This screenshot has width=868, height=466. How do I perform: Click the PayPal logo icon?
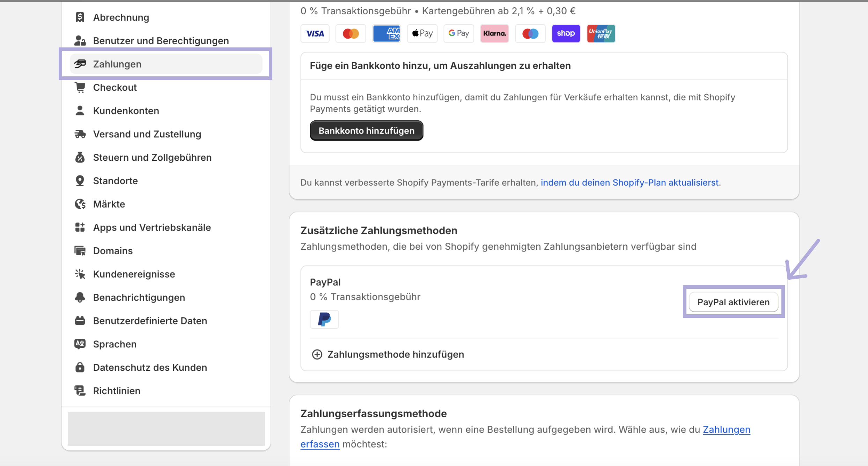pyautogui.click(x=324, y=319)
